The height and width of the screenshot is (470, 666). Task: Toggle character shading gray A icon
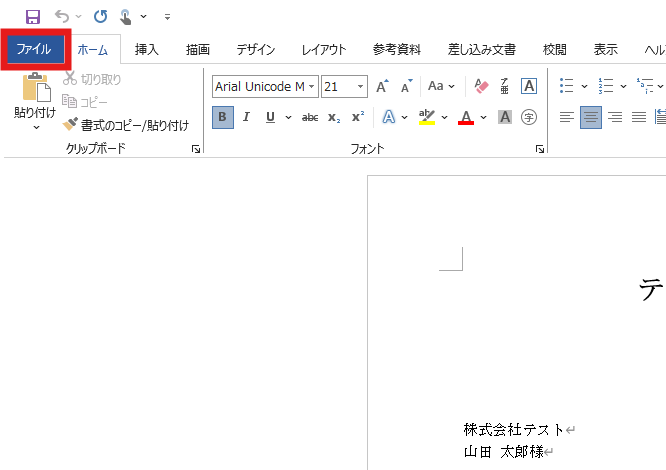[505, 117]
